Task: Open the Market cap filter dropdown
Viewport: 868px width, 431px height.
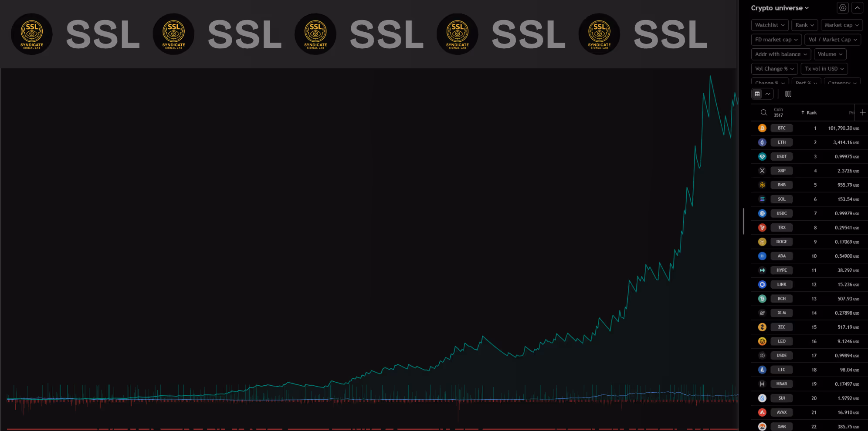Action: [841, 25]
